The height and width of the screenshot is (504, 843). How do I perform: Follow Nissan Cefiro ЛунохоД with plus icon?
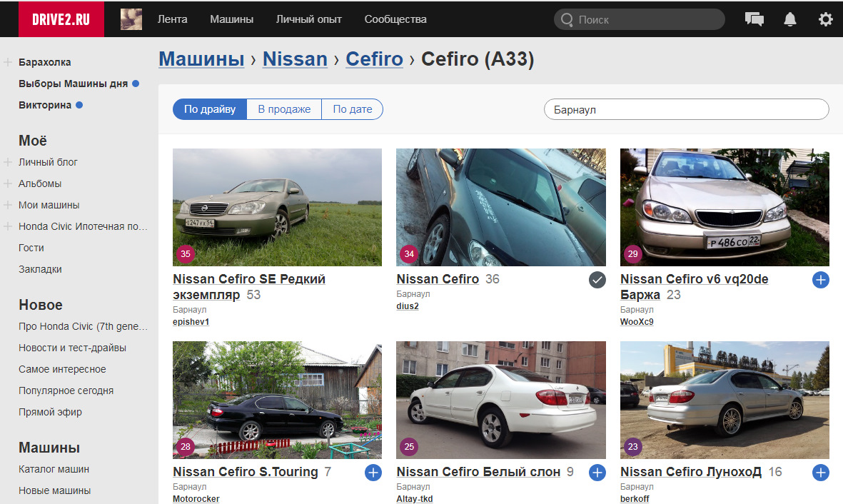click(x=820, y=473)
